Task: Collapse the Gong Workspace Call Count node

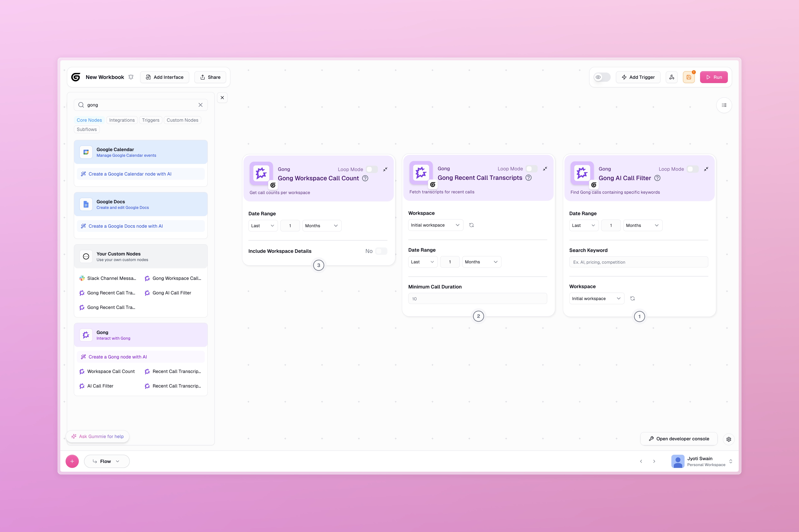Action: click(385, 169)
